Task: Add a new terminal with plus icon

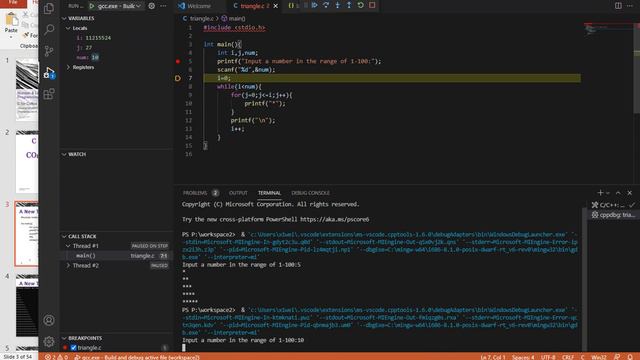Action: click(x=600, y=193)
